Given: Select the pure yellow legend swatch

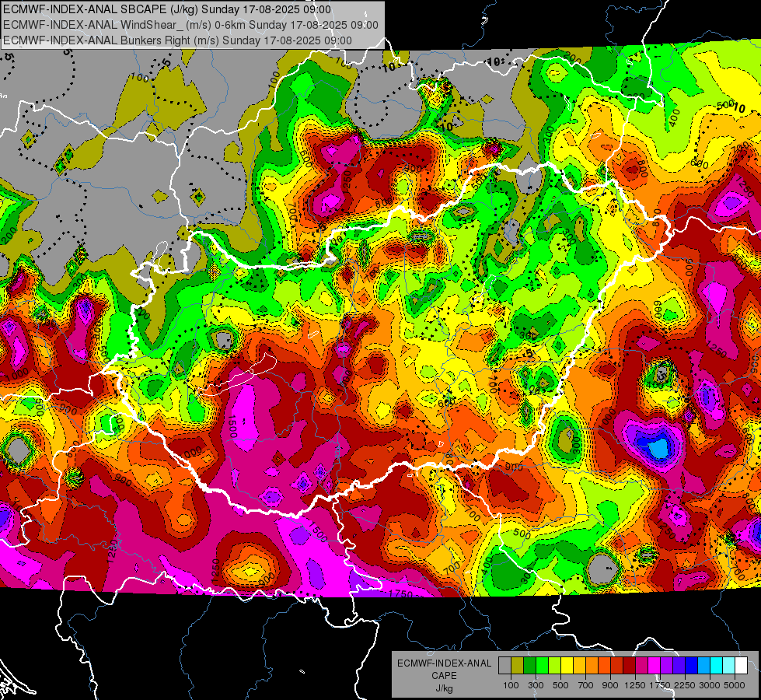Looking at the screenshot, I should tap(567, 666).
